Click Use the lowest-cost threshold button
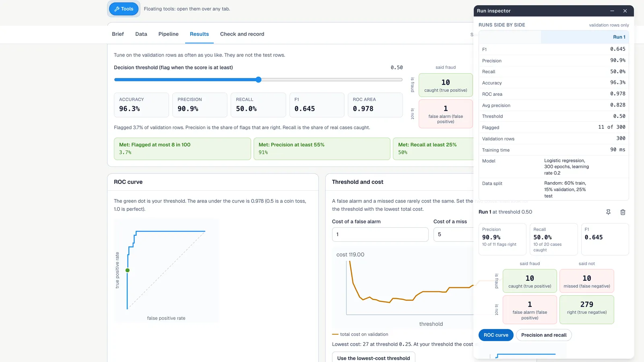Viewport: 644px width, 362px height. pos(374,358)
